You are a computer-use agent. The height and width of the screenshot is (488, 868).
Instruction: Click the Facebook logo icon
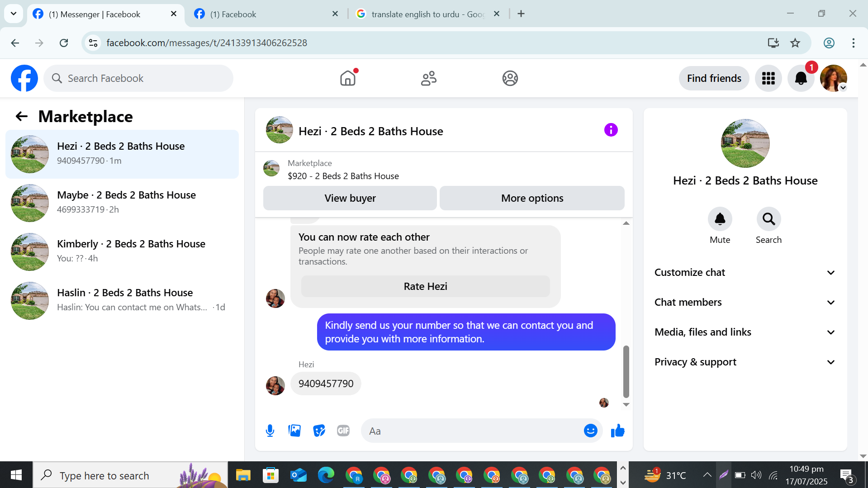[24, 78]
